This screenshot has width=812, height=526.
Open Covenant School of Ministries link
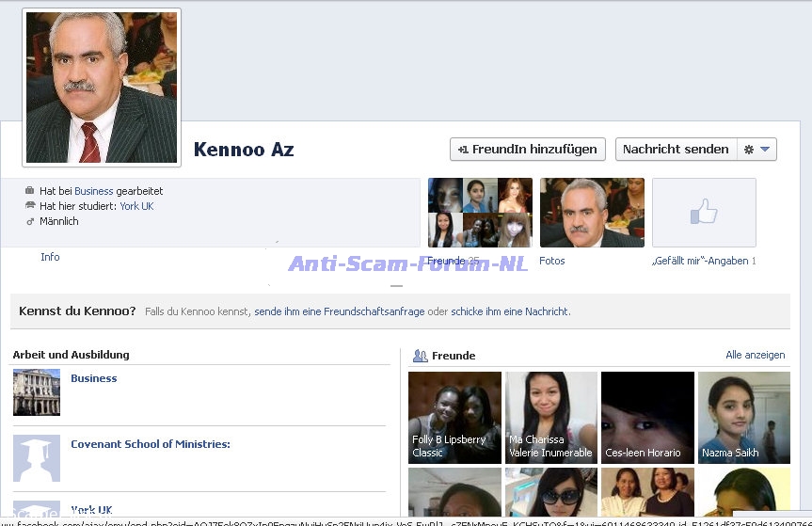[x=151, y=444]
